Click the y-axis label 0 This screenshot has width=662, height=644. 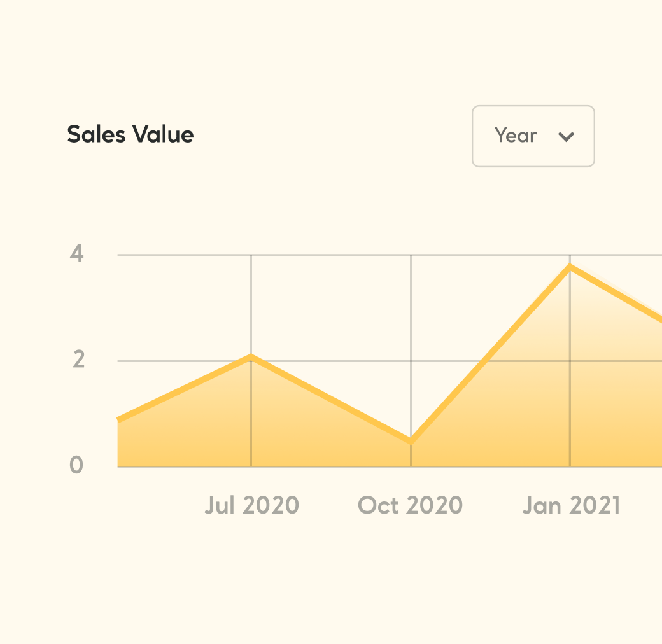point(76,465)
